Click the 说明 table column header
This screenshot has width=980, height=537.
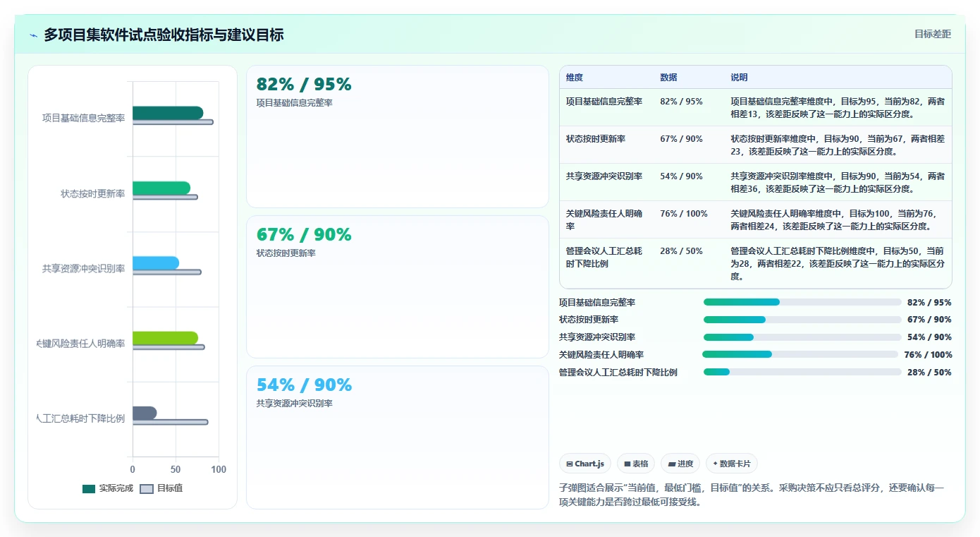739,78
